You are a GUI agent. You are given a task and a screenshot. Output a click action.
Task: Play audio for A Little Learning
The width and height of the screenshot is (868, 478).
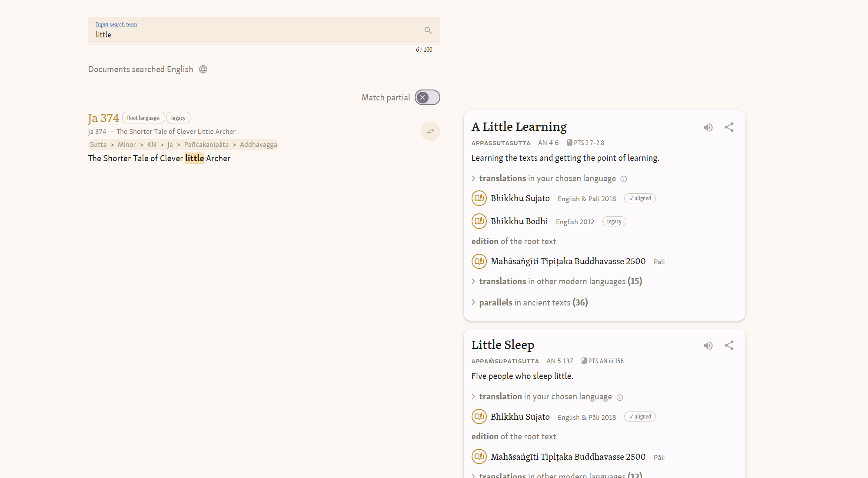coord(708,127)
